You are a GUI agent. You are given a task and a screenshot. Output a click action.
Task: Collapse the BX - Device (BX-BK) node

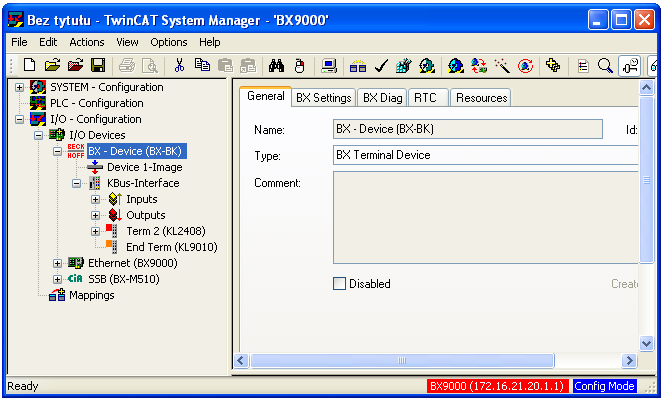[58, 151]
